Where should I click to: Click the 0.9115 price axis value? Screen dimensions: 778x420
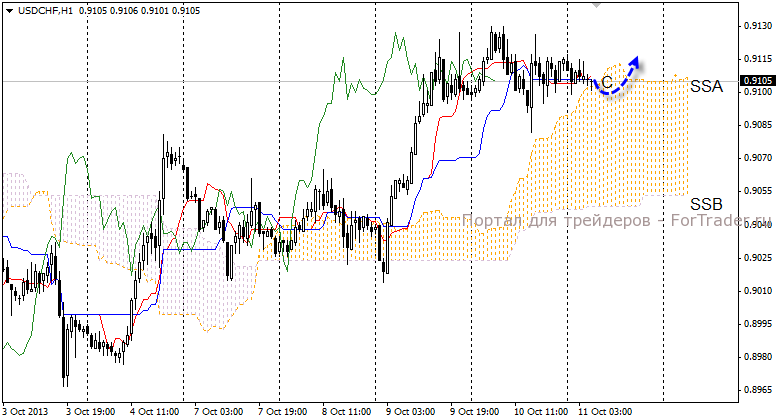click(x=758, y=59)
